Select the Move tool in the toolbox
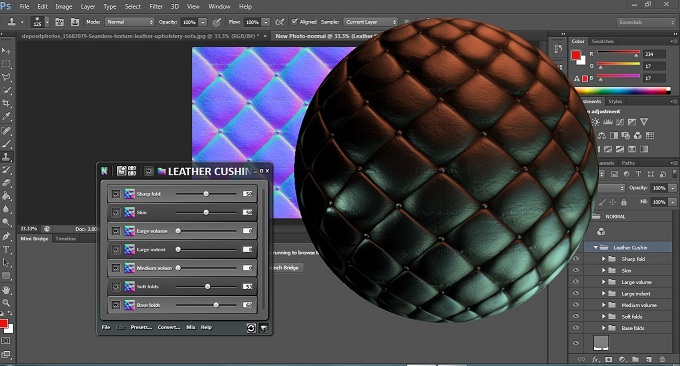This screenshot has width=680, height=366. coord(6,51)
